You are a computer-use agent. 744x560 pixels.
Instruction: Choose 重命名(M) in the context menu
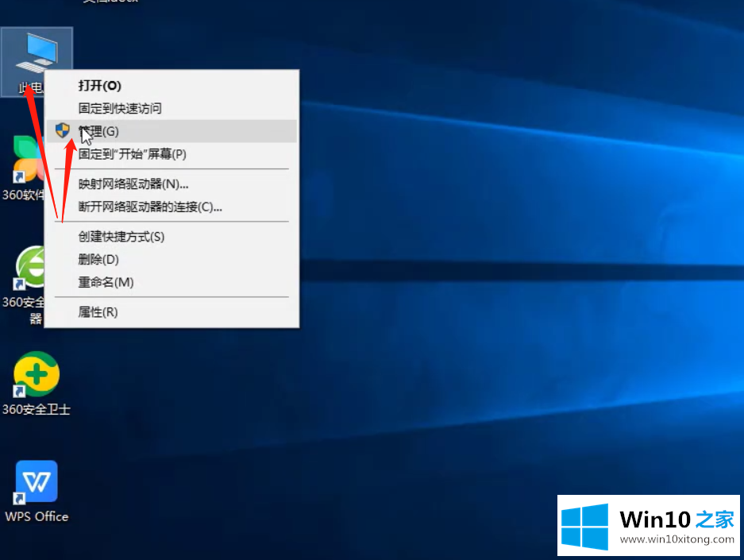[172, 282]
